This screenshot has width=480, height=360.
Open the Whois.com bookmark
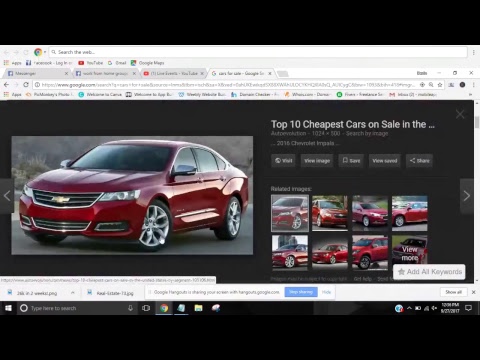coord(307,95)
